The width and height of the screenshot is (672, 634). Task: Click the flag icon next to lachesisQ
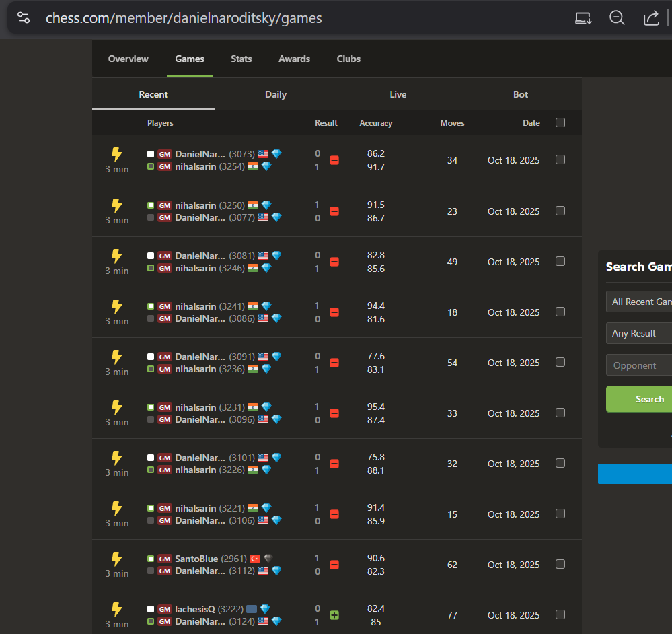[252, 609]
